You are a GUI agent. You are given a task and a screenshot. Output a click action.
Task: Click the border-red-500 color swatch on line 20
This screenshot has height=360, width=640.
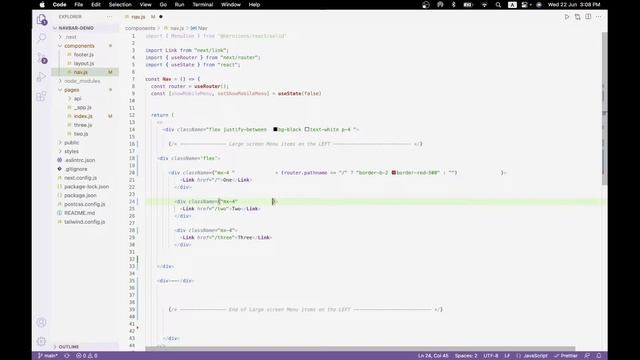(393, 173)
